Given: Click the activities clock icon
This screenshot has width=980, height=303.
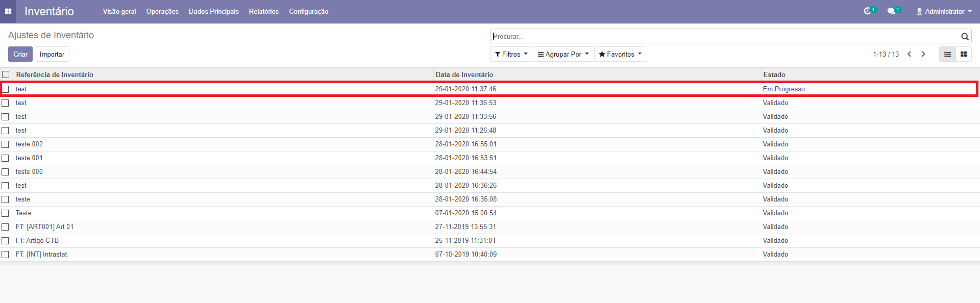Looking at the screenshot, I should pyautogui.click(x=867, y=11).
